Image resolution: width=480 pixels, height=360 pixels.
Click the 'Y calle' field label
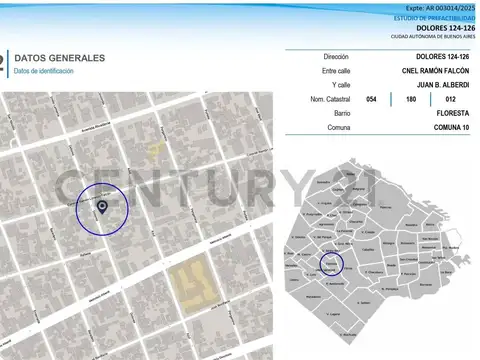[x=341, y=85]
